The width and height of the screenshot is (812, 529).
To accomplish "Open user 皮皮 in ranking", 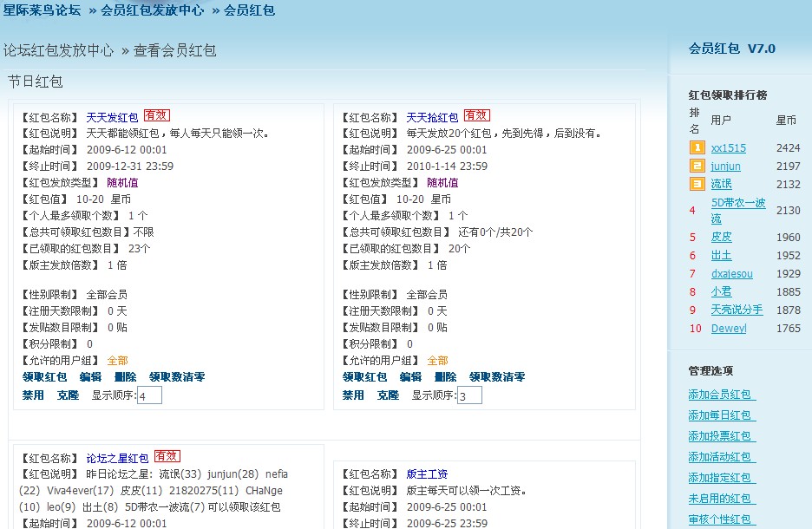I will click(x=722, y=237).
